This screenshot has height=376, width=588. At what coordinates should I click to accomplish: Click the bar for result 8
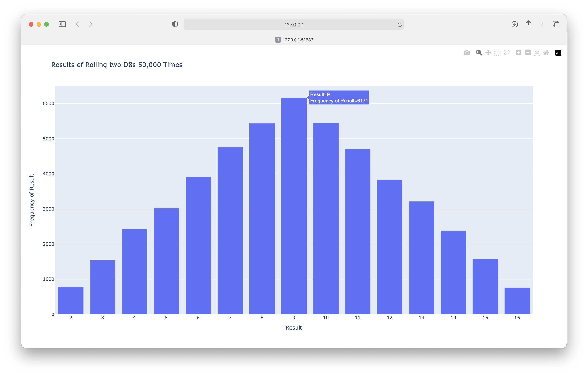pos(262,219)
